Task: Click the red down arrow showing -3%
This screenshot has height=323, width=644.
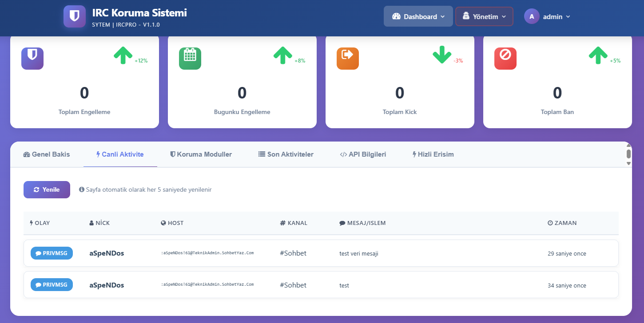Action: (x=442, y=55)
